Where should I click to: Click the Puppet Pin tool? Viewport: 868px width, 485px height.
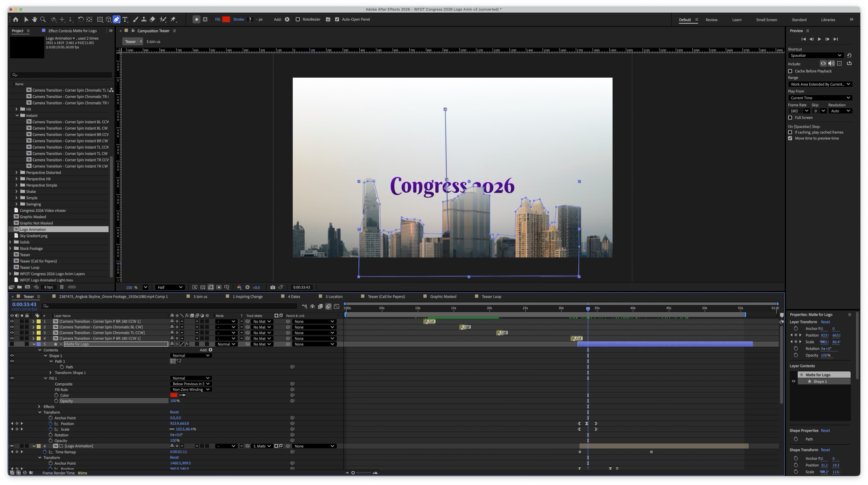(x=173, y=19)
